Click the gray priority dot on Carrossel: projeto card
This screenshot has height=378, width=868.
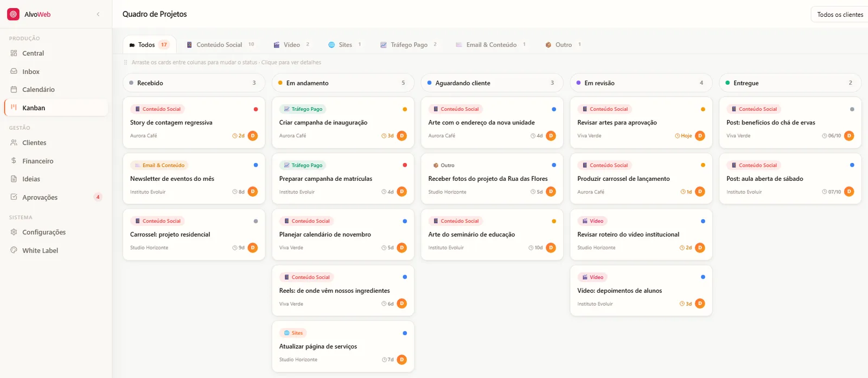[x=256, y=221]
